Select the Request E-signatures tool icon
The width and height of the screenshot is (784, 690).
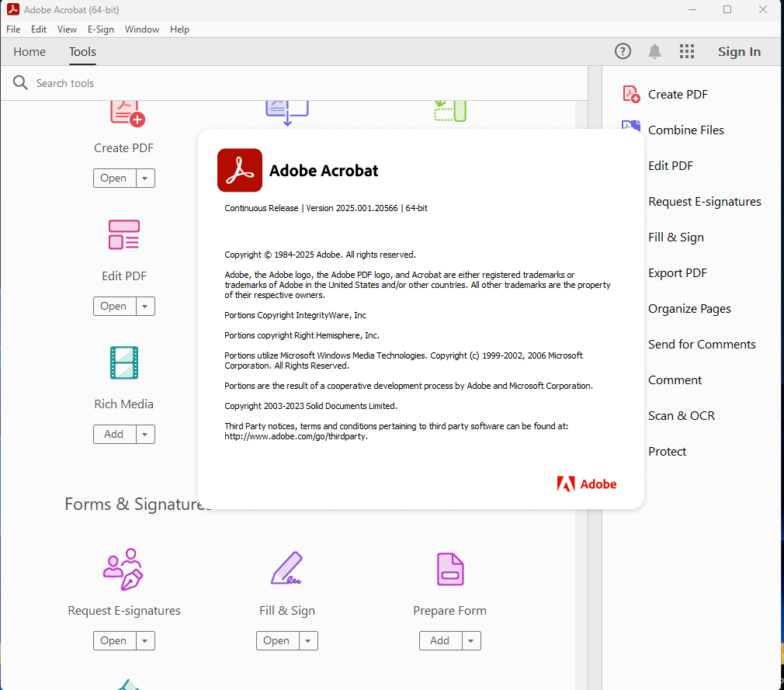coord(123,569)
